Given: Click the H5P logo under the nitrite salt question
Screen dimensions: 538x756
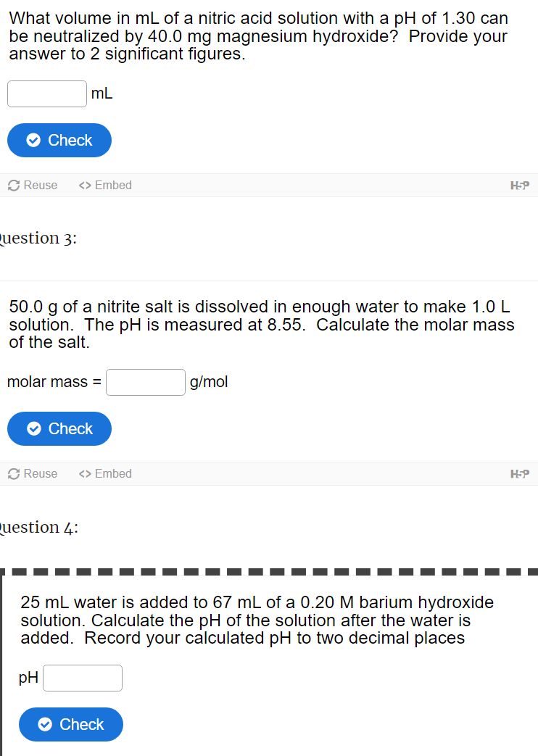Looking at the screenshot, I should point(521,473).
